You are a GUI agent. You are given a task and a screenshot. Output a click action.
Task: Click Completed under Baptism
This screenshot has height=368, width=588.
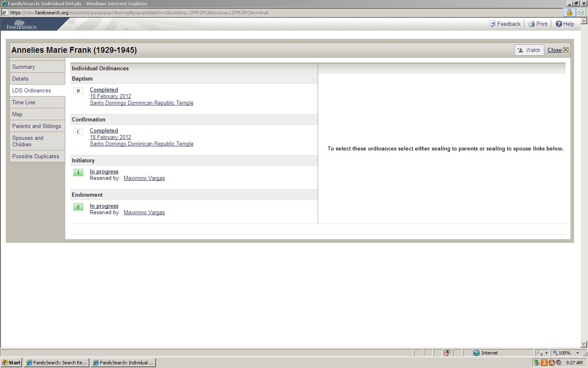tap(104, 90)
